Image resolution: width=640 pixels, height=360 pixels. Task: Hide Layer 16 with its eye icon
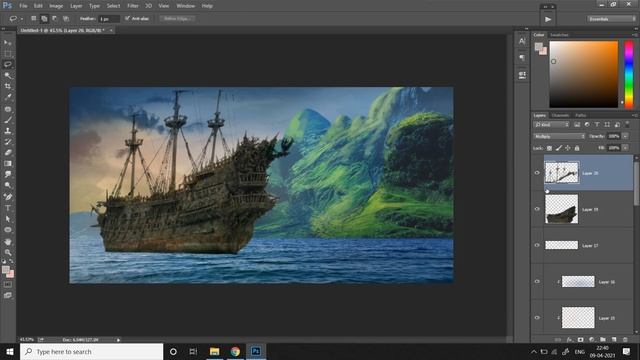tap(537, 282)
